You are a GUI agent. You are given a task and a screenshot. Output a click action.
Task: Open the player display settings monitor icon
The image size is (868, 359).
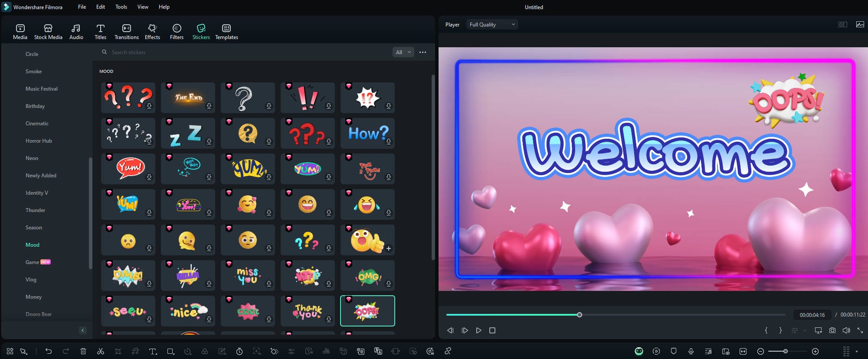(818, 330)
